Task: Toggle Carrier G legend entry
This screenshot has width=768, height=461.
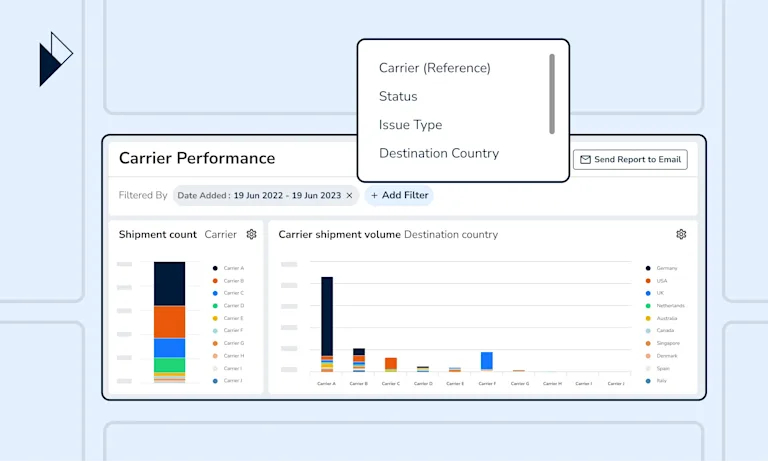Action: coord(228,343)
